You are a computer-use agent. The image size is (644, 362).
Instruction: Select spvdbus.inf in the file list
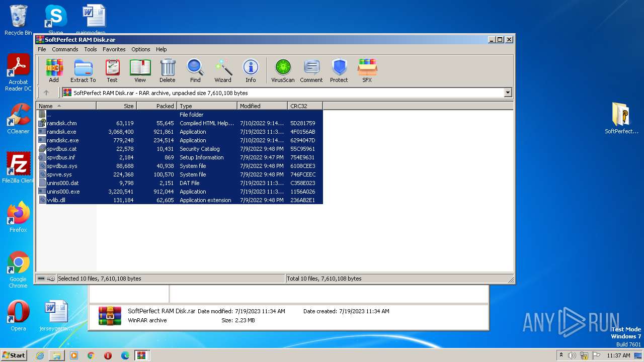pyautogui.click(x=180, y=157)
